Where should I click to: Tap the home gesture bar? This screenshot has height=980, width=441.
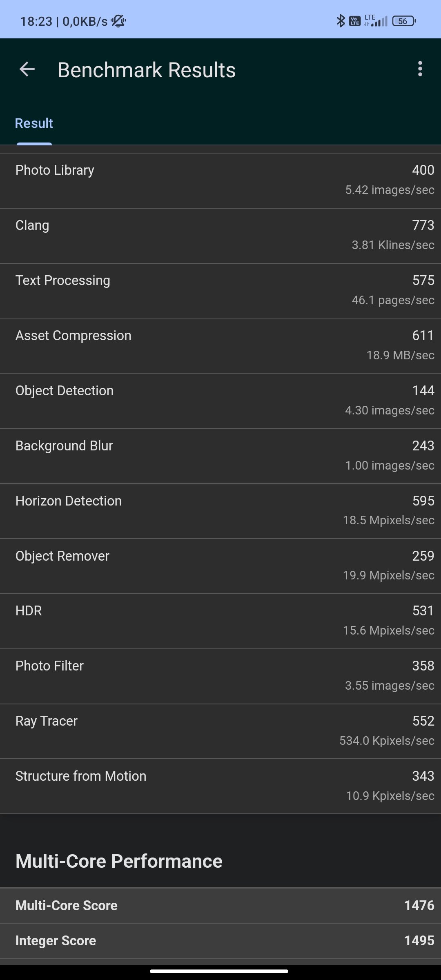[x=219, y=971]
